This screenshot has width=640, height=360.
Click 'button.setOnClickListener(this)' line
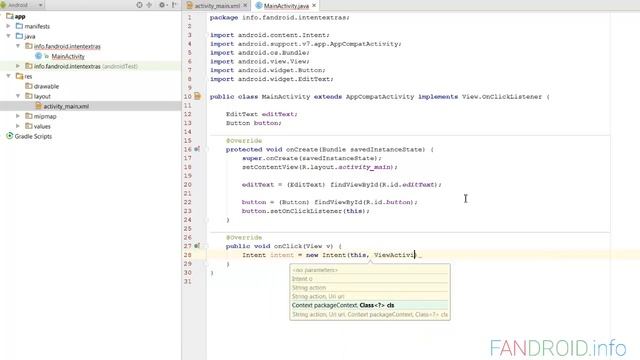305,211
